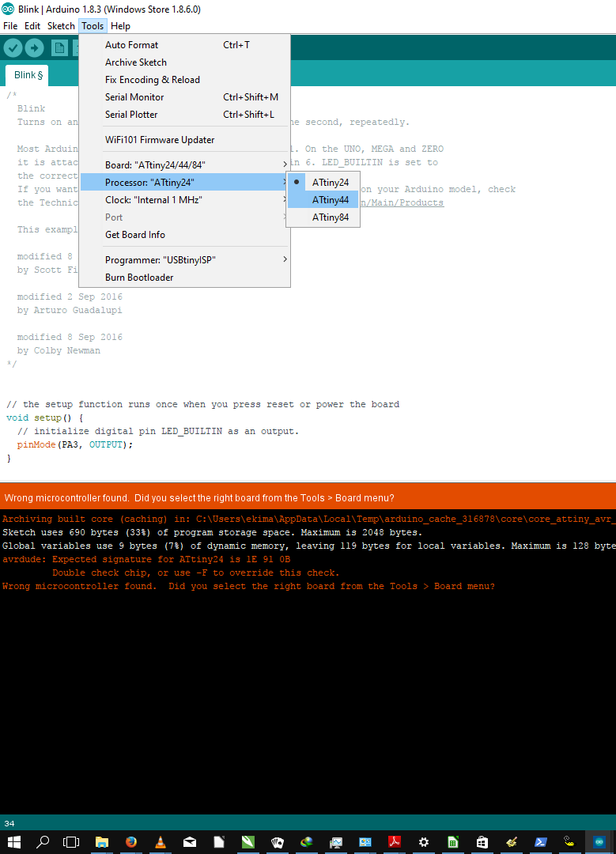Viewport: 616px width, 854px height.
Task: Open Windows Start menu
Action: [x=14, y=842]
